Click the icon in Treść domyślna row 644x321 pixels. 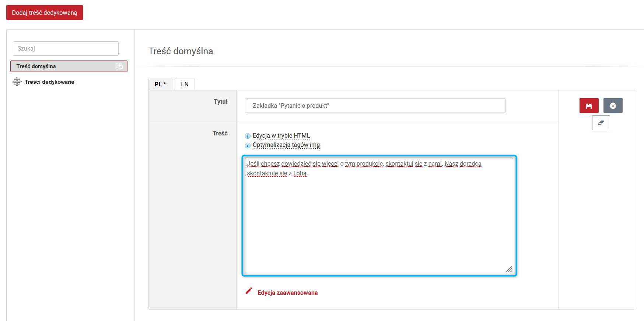119,66
